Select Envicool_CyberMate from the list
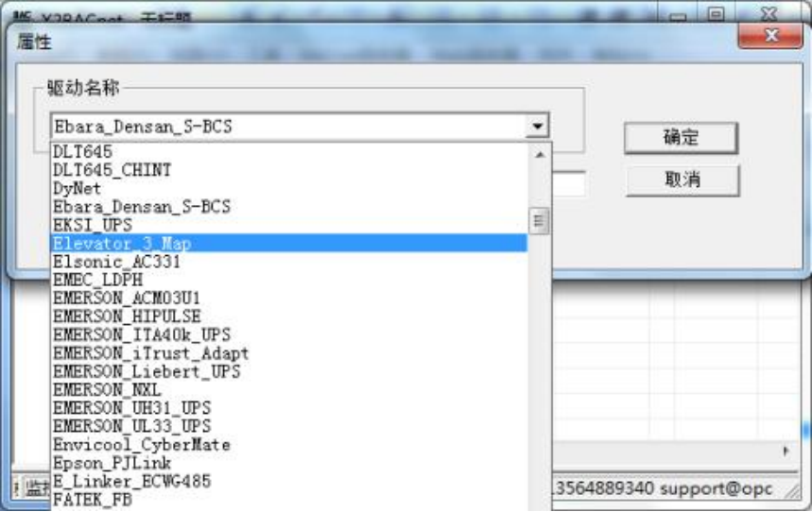This screenshot has height=512, width=812. (x=289, y=444)
